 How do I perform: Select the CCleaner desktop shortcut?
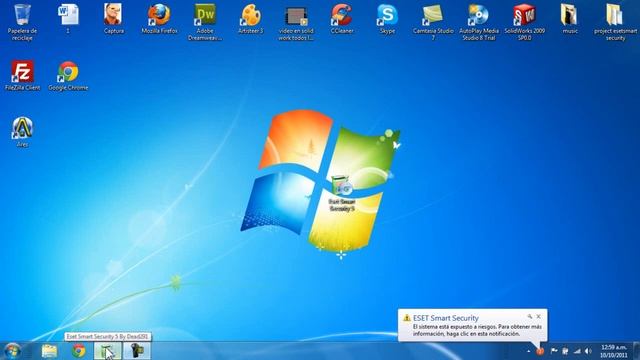click(x=342, y=18)
